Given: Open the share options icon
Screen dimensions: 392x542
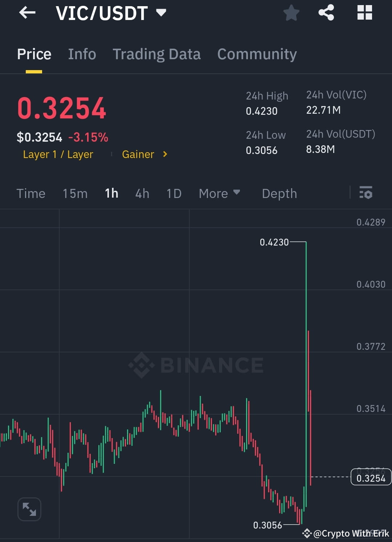Looking at the screenshot, I should coord(326,12).
